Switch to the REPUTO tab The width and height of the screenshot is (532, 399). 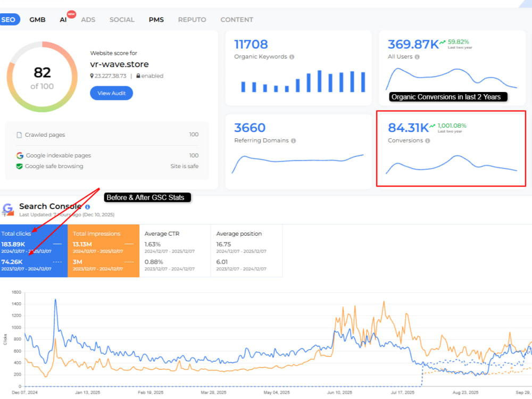(x=192, y=20)
